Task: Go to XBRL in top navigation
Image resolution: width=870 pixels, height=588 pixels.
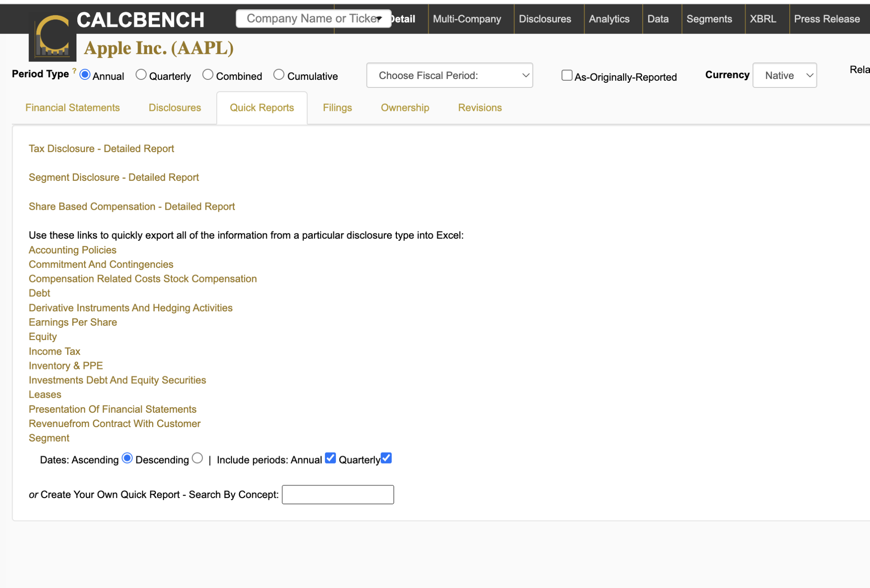Action: (x=763, y=19)
